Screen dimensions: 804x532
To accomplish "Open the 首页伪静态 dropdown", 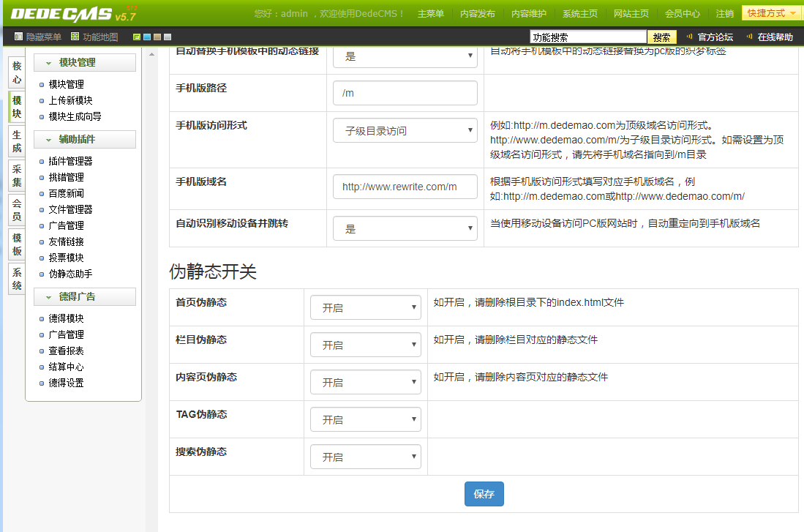I will point(366,307).
